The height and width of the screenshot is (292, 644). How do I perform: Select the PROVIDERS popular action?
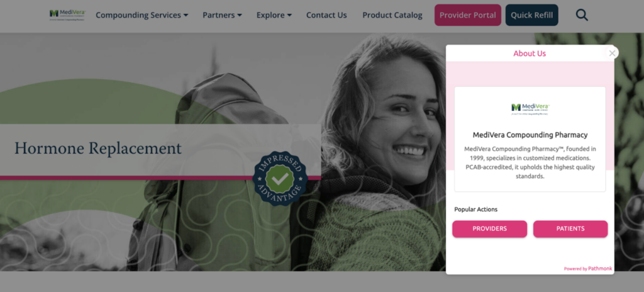pos(489,228)
